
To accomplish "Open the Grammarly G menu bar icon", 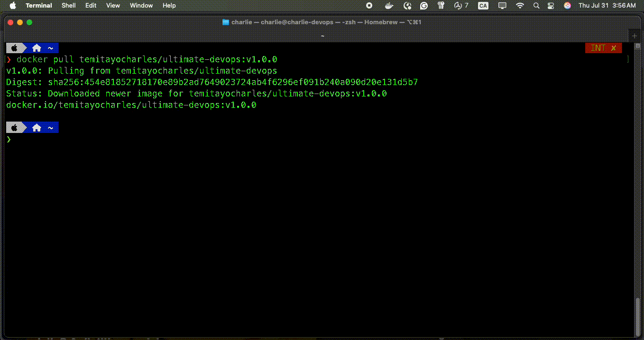I will (424, 6).
